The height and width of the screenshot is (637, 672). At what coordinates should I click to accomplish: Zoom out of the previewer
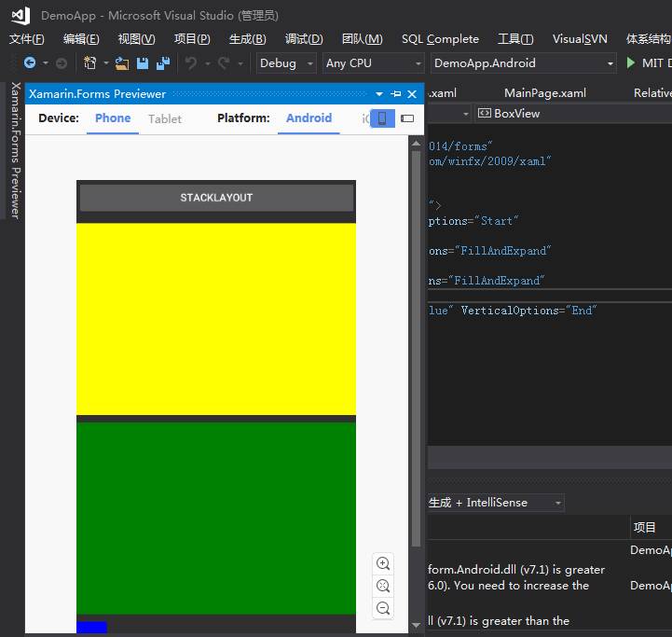[383, 608]
